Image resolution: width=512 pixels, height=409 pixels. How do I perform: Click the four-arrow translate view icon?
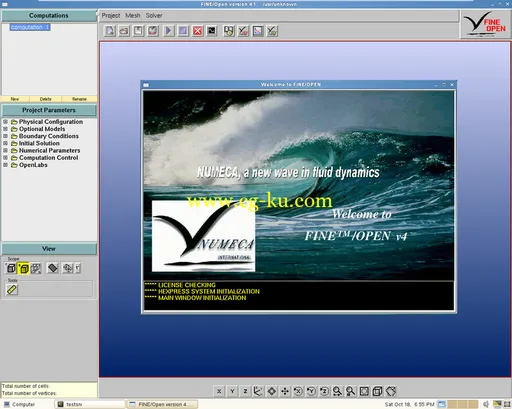[285, 391]
